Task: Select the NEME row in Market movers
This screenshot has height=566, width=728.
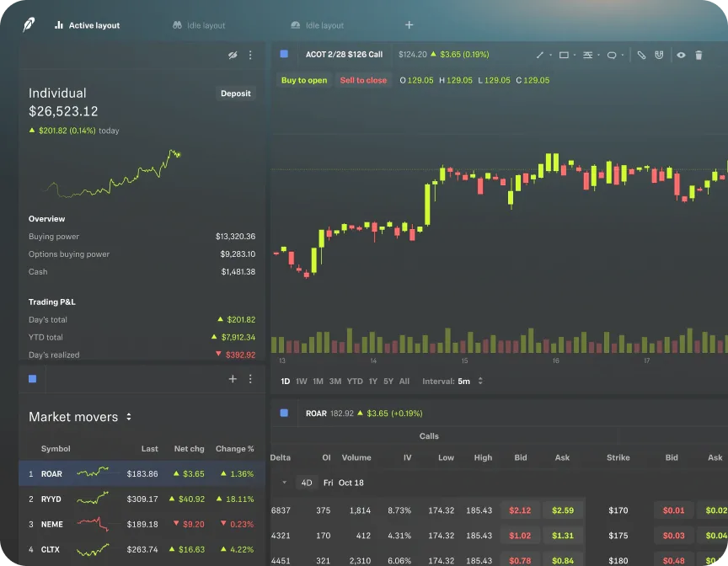Action: [142, 524]
